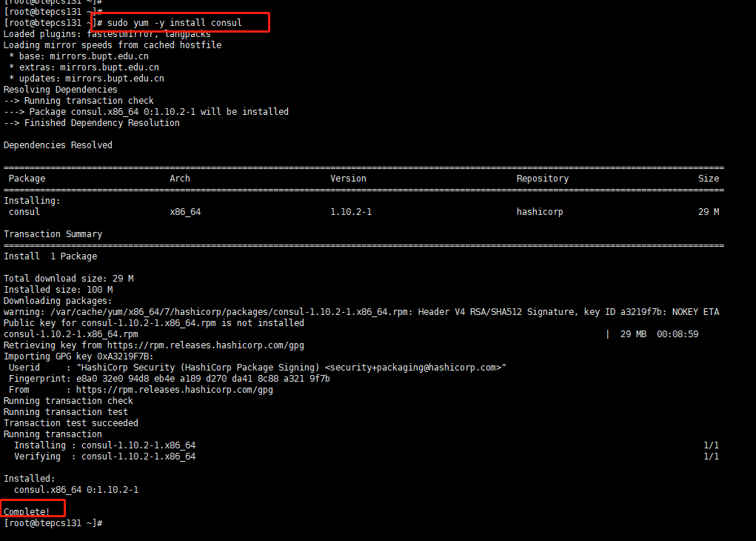Click the '29 MB 00:08:59' download stats
This screenshot has height=541, width=756.
click(659, 333)
